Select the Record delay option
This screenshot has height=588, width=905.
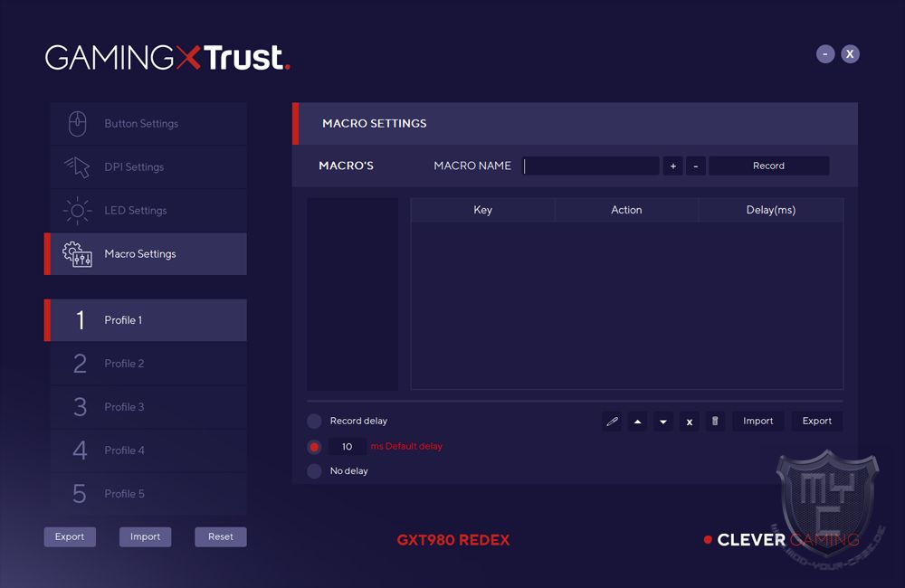(314, 422)
